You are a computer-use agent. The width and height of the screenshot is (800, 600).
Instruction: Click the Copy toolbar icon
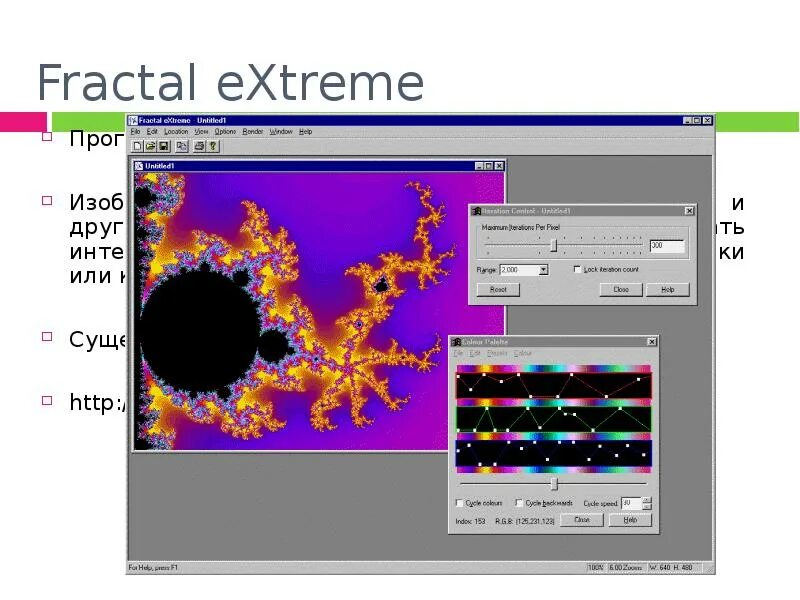[x=182, y=146]
